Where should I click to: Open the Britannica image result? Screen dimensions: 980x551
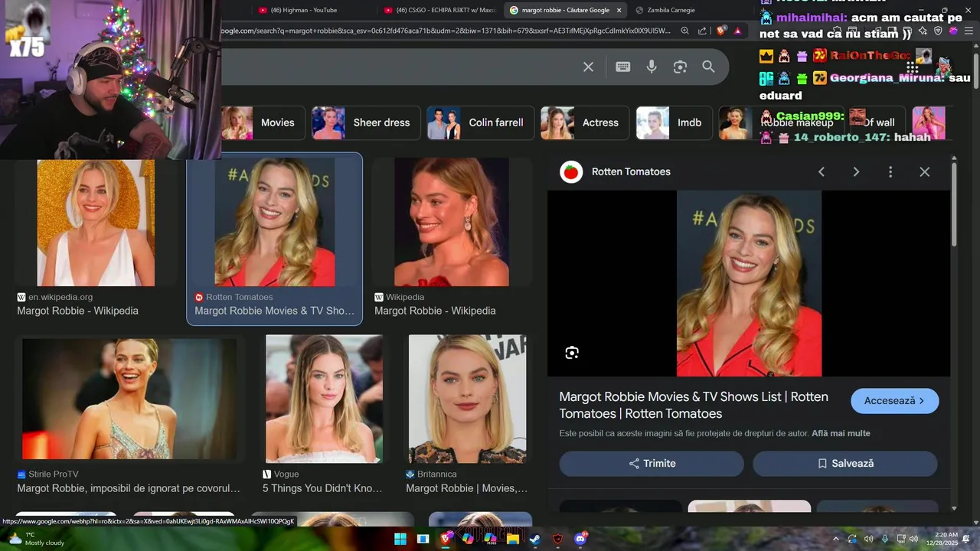[x=467, y=399]
